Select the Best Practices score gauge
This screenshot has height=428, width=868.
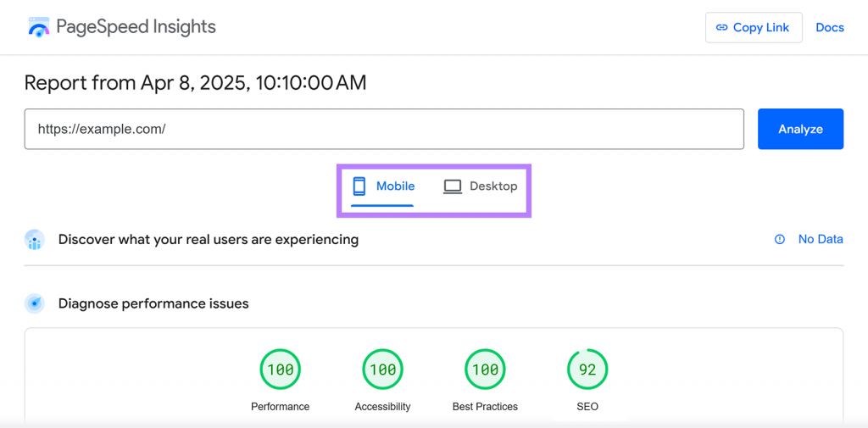[485, 369]
